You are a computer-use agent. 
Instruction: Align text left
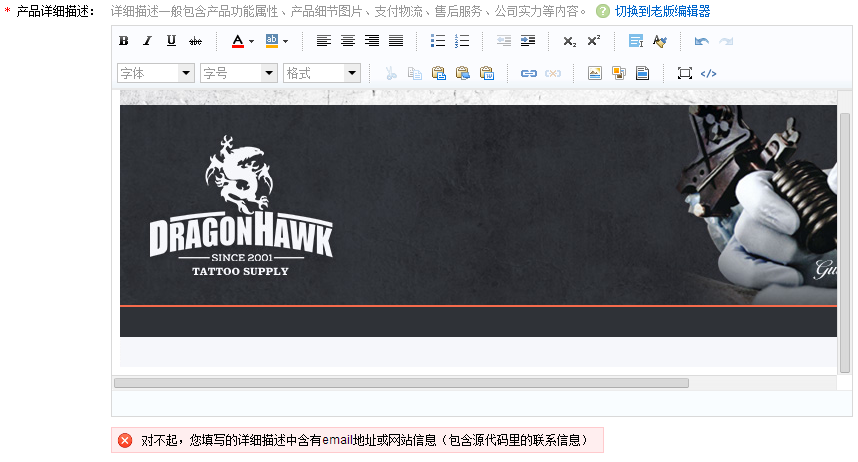324,41
